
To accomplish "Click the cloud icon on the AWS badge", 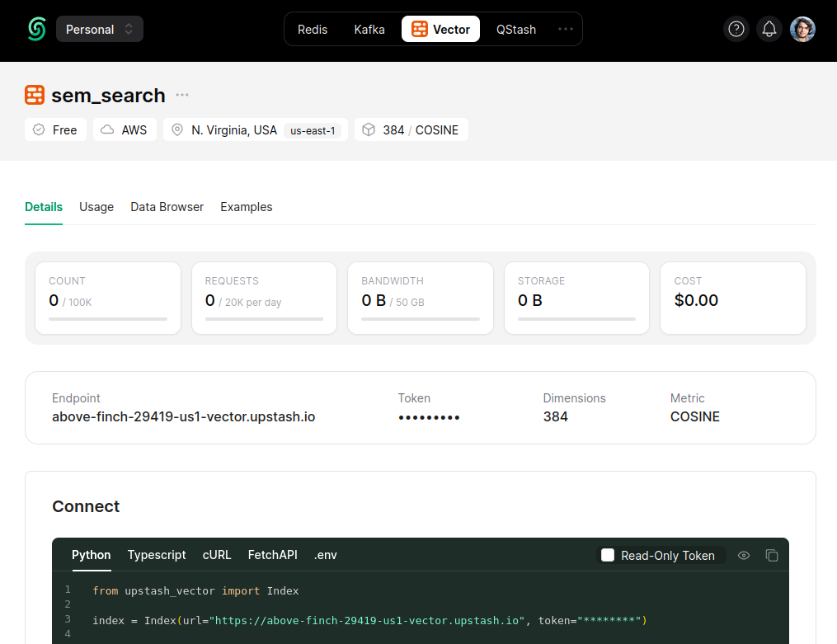I will click(x=109, y=129).
